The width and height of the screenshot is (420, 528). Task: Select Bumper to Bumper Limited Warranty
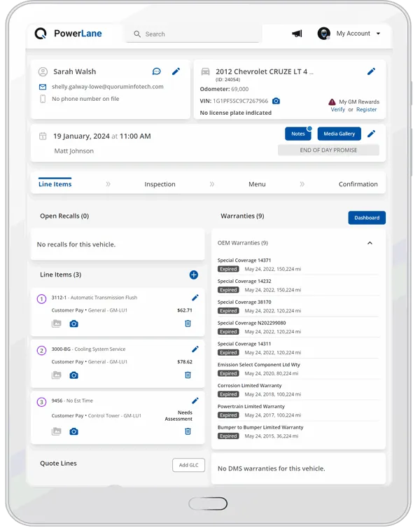click(298, 431)
